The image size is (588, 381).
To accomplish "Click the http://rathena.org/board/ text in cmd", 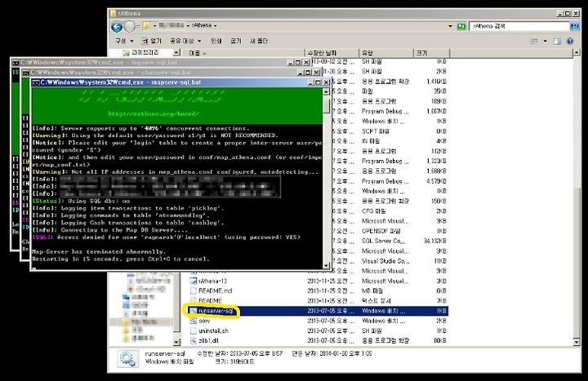I will click(154, 113).
